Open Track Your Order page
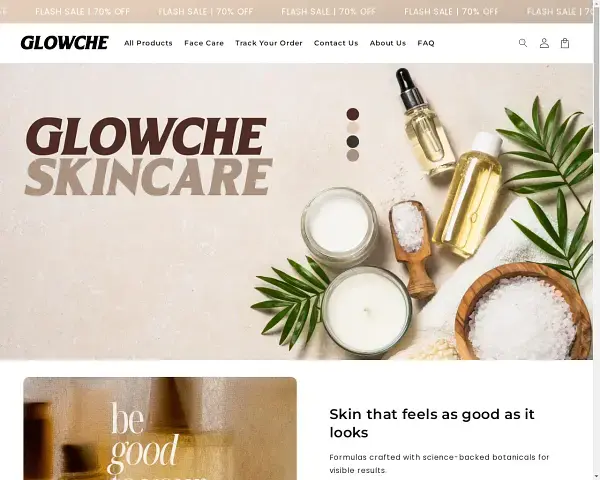The height and width of the screenshot is (480, 600). [269, 43]
